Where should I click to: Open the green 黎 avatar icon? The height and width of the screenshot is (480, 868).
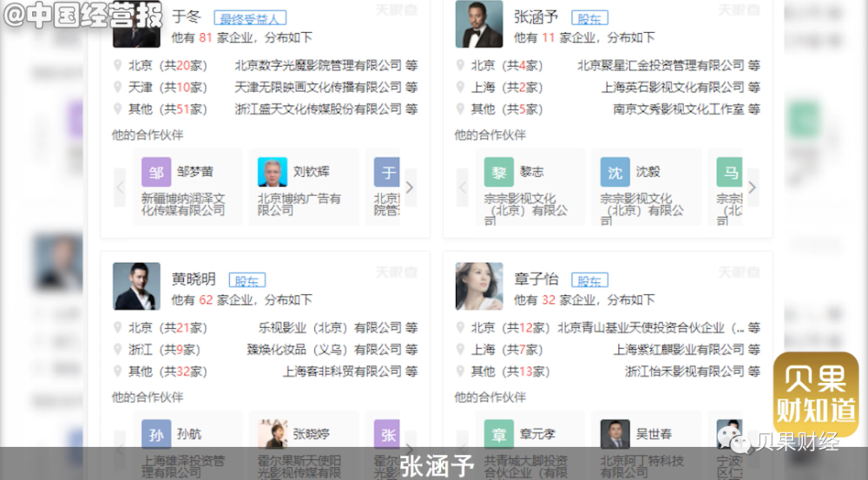click(499, 172)
